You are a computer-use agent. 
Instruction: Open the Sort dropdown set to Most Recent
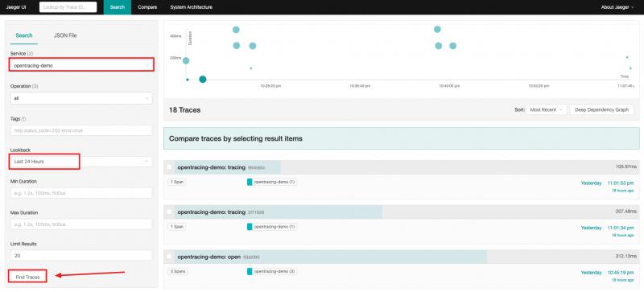click(x=547, y=109)
